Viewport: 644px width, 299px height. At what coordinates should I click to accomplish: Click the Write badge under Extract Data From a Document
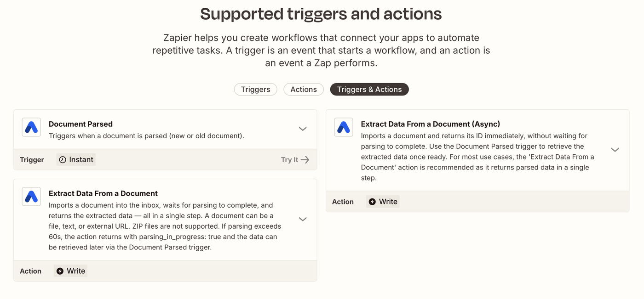71,271
